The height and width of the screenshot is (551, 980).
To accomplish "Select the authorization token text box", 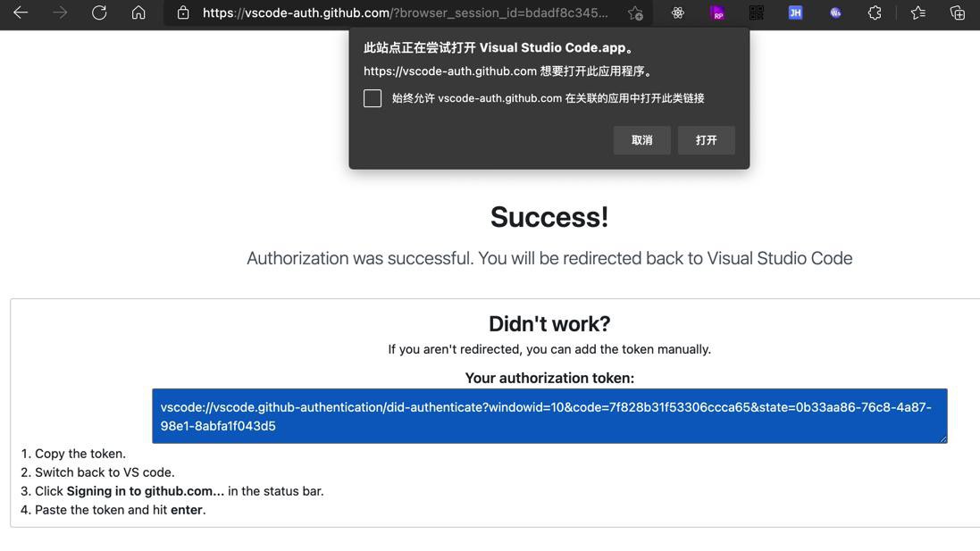I will pos(549,416).
